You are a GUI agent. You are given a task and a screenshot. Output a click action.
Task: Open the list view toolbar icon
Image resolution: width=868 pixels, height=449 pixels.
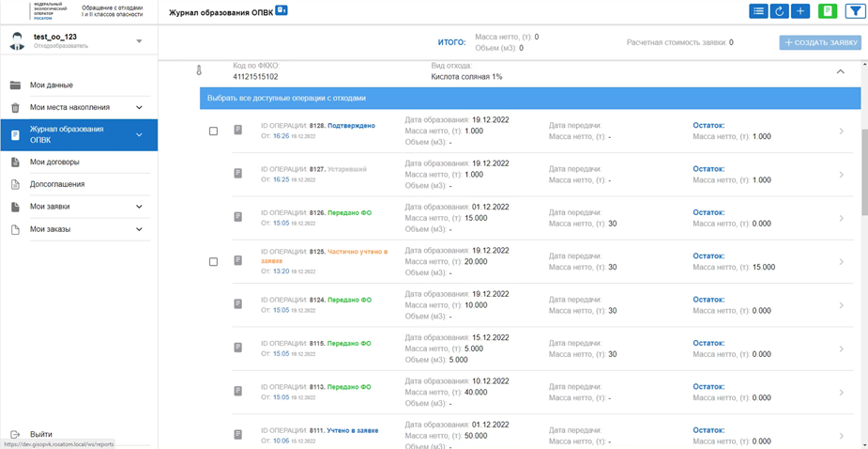(758, 11)
